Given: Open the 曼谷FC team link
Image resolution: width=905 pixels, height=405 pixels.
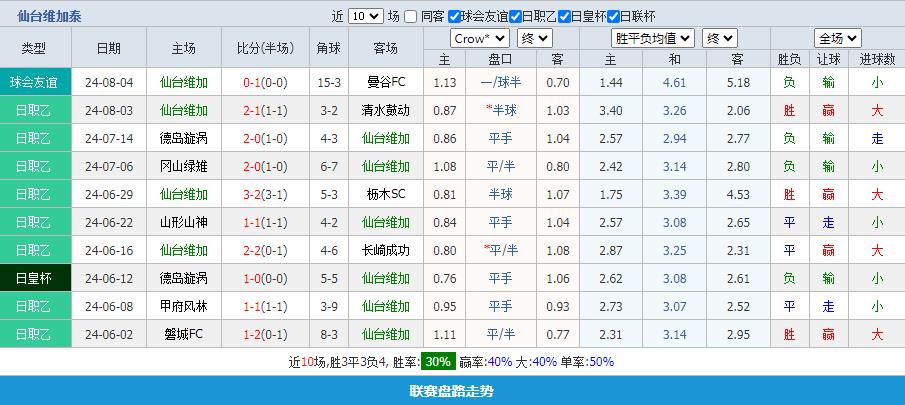Looking at the screenshot, I should tap(385, 82).
